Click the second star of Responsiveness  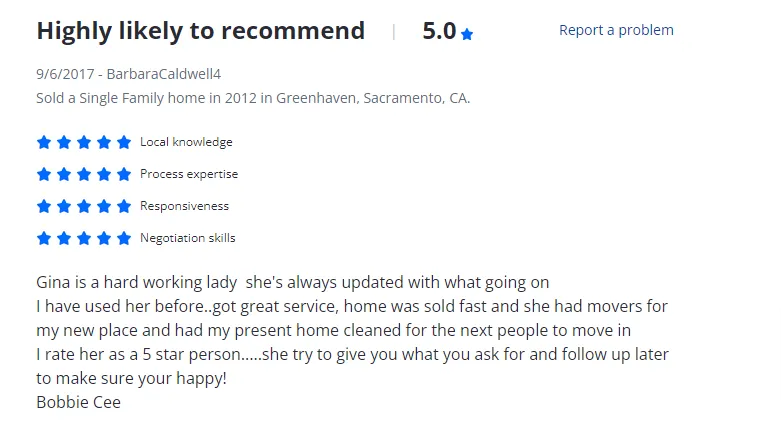pyautogui.click(x=64, y=206)
